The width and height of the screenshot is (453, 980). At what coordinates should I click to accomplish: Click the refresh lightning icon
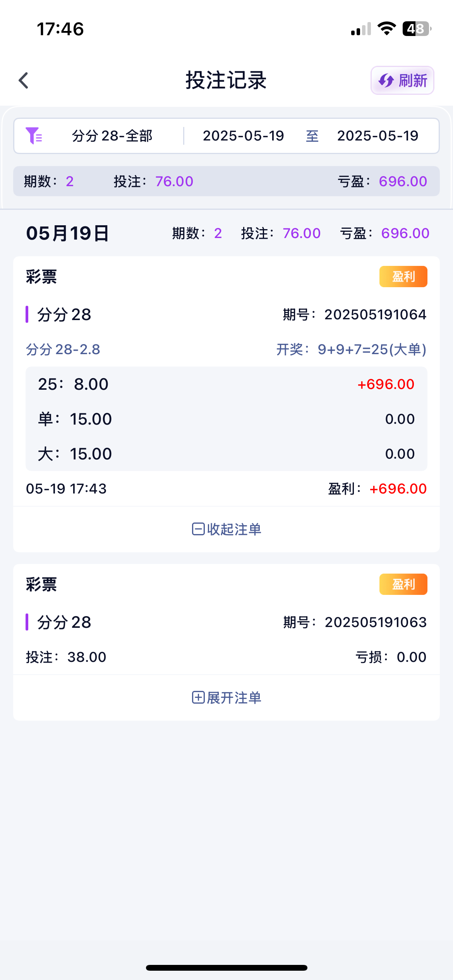tap(386, 81)
